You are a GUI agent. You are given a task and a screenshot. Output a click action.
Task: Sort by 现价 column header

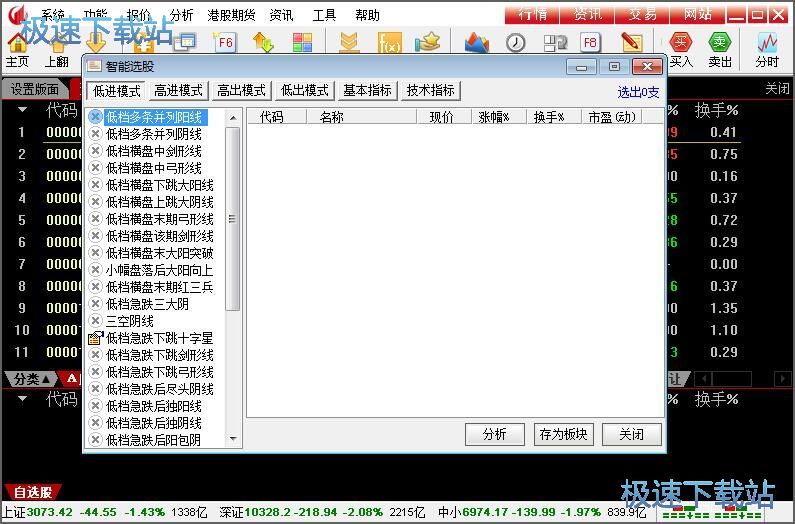click(442, 117)
